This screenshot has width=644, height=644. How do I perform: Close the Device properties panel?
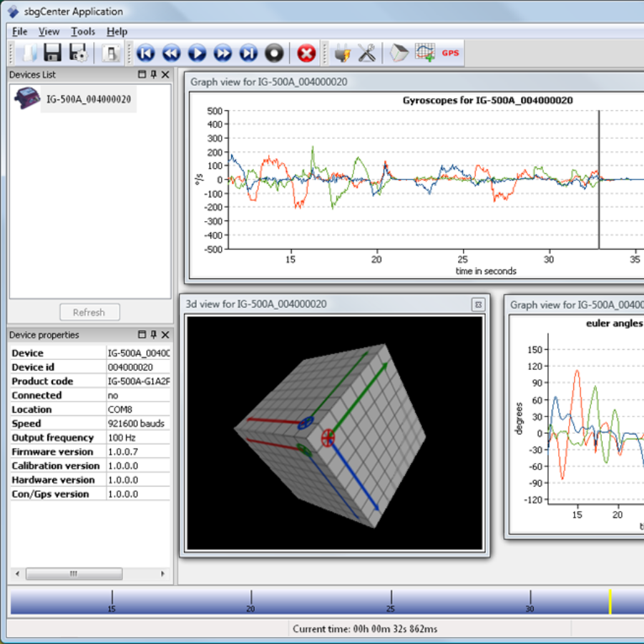(165, 335)
